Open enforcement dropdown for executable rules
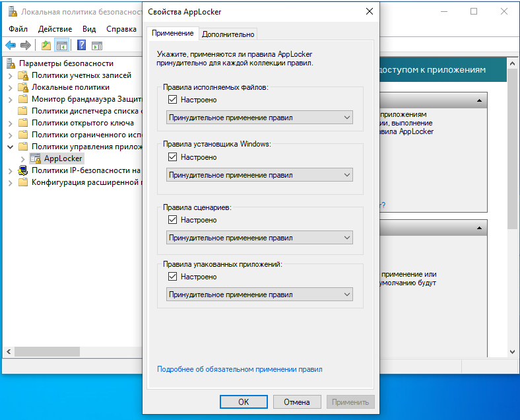The image size is (520, 420). [x=259, y=118]
